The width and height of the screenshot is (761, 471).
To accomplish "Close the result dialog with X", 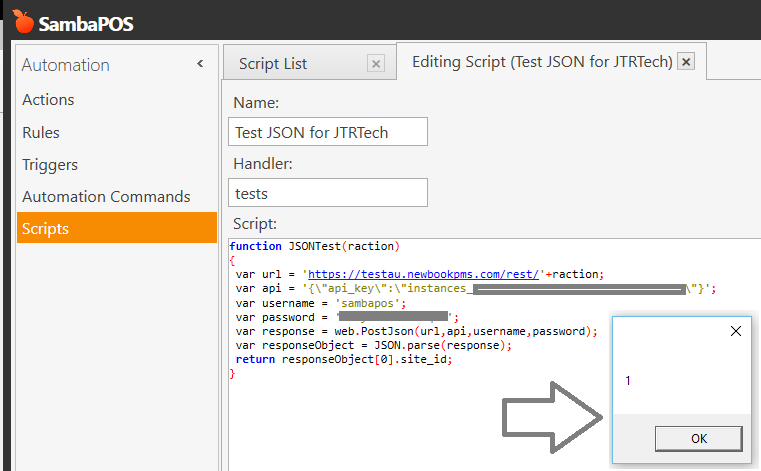I will pos(736,331).
